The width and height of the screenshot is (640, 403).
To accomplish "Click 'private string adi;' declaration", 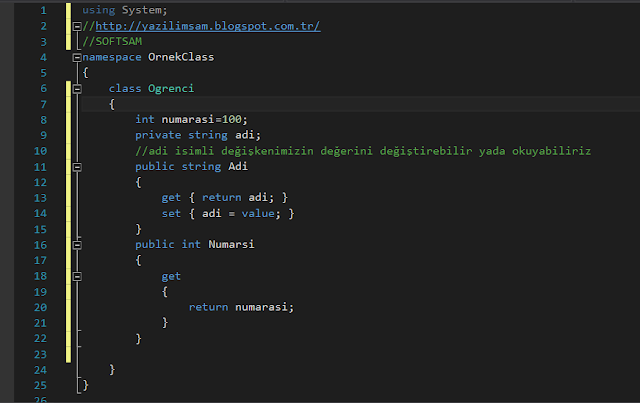I will [198, 135].
